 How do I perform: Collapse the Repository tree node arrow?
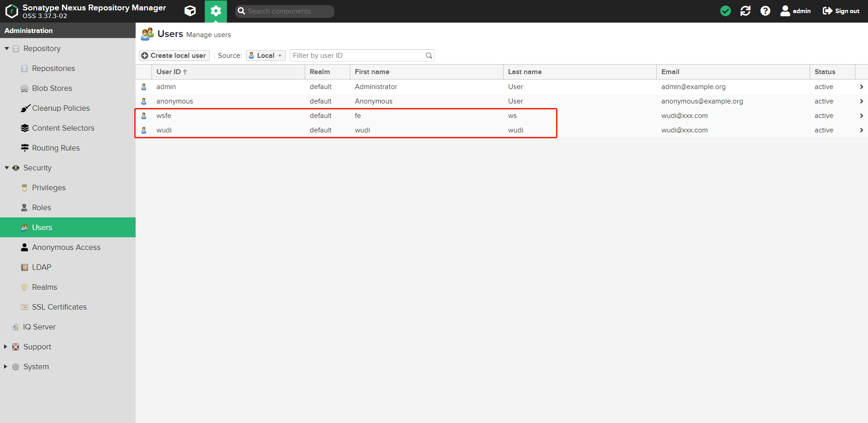click(x=7, y=48)
